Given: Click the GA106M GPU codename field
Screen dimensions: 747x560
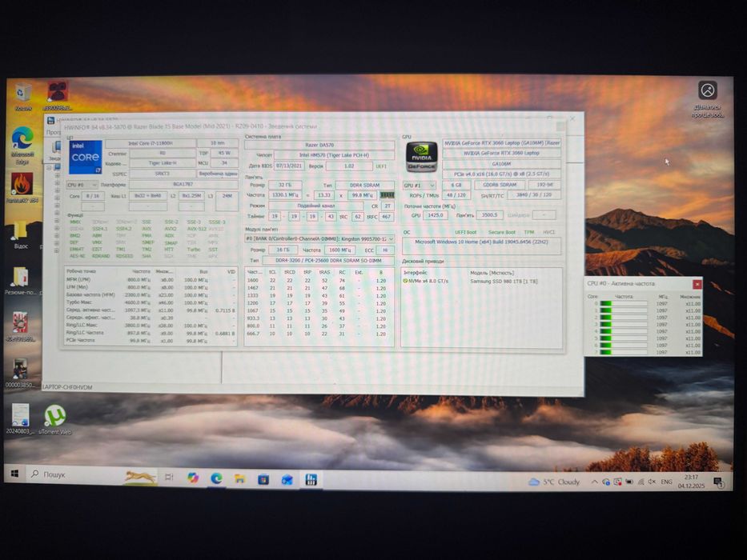Looking at the screenshot, I should [x=502, y=164].
